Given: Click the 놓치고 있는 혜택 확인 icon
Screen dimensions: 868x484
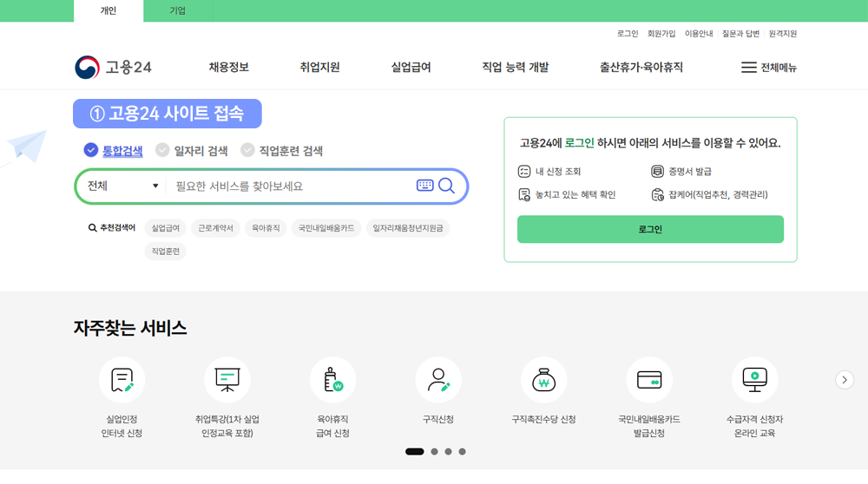Looking at the screenshot, I should pyautogui.click(x=524, y=194).
